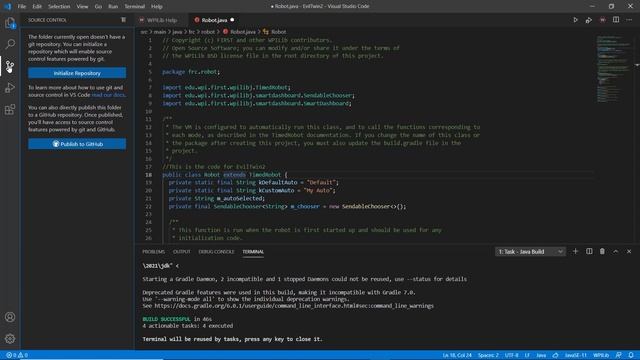Click 'java' in the breadcrumb path
The image size is (640, 360).
pyautogui.click(x=177, y=32)
